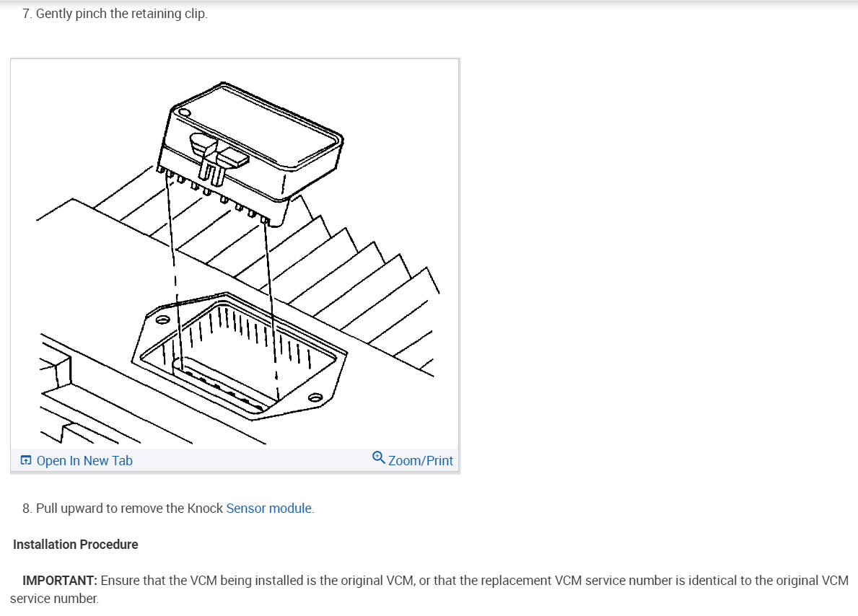The width and height of the screenshot is (858, 616).
Task: Click the 'IMPORTANT:' label
Action: [60, 581]
